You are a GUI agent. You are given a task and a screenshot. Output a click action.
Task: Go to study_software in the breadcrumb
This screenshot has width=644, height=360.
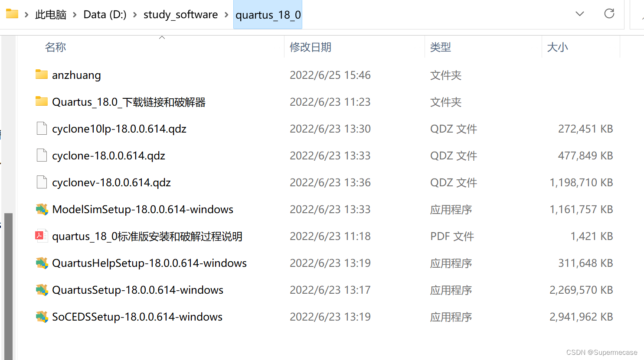click(180, 14)
